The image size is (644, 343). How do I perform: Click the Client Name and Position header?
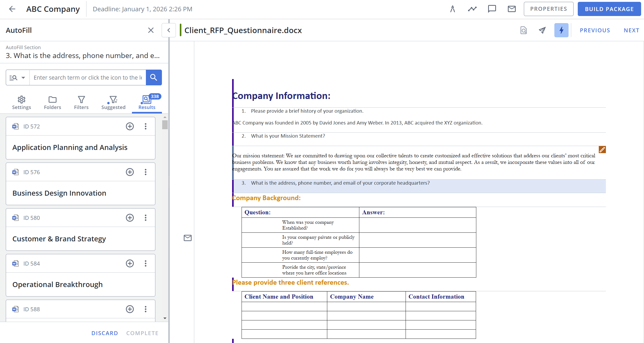279,297
